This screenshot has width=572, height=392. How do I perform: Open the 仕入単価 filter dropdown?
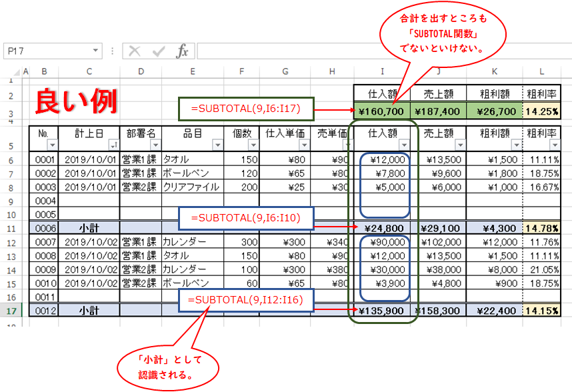[303, 145]
